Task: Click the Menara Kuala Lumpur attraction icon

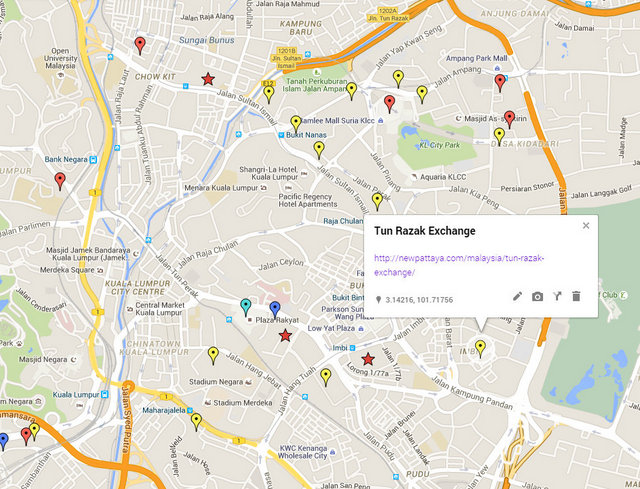Action: click(x=264, y=188)
